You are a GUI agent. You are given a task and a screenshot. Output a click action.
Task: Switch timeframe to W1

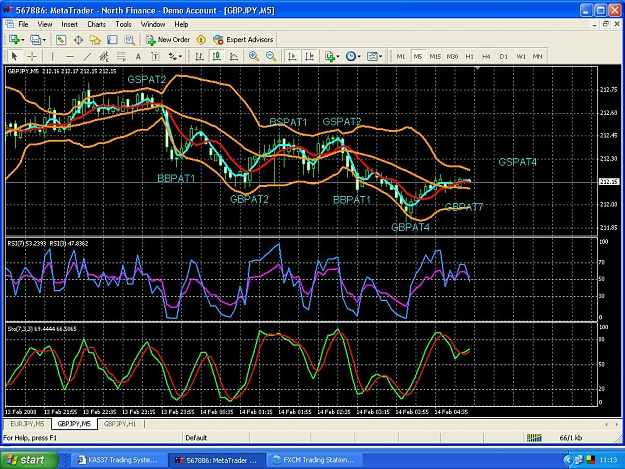coord(521,57)
